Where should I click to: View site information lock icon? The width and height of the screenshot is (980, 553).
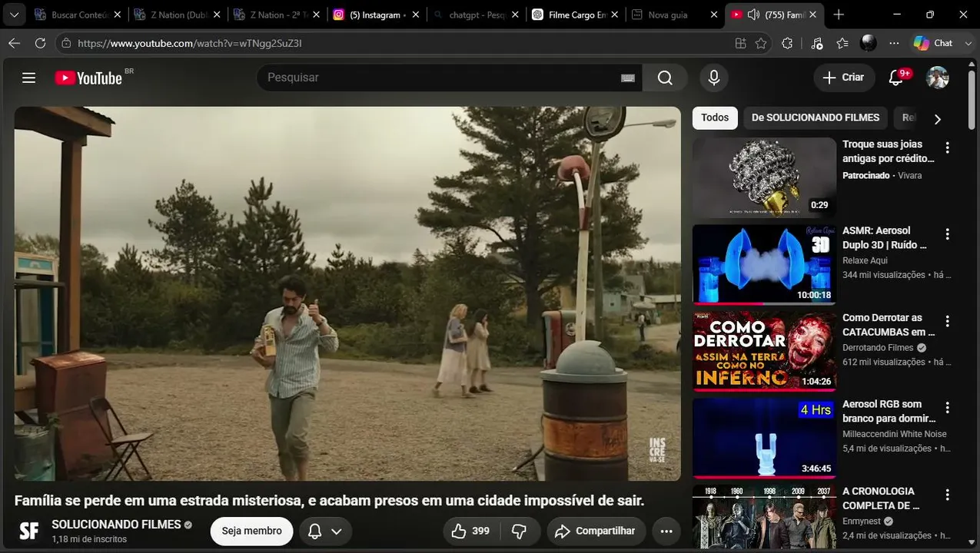click(x=67, y=43)
